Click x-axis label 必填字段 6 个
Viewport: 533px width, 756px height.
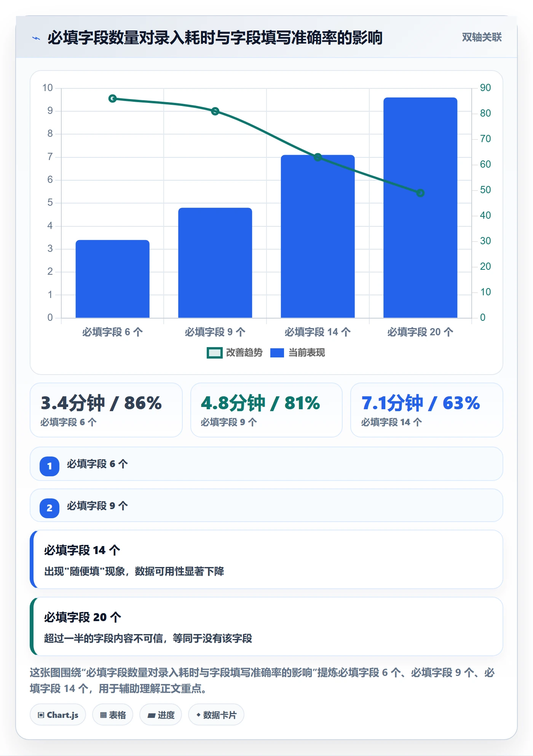click(113, 332)
